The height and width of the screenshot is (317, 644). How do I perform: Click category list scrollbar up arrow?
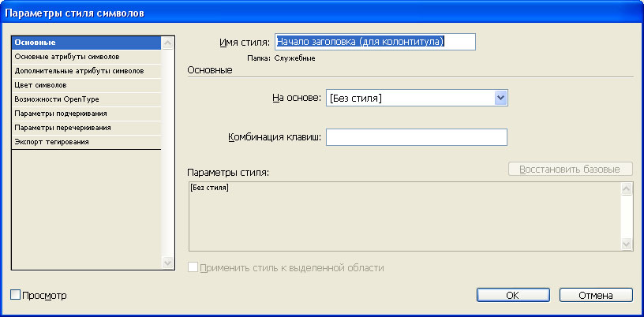coord(167,43)
